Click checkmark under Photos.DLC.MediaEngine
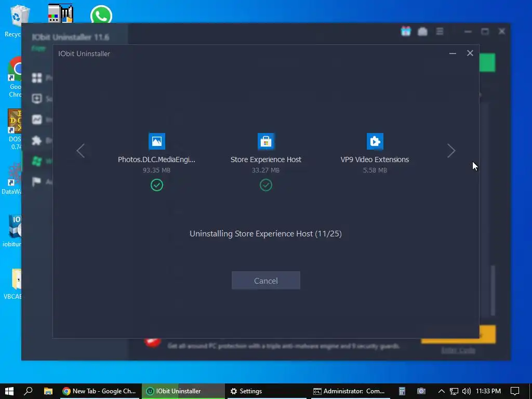The image size is (532, 399). (x=157, y=185)
